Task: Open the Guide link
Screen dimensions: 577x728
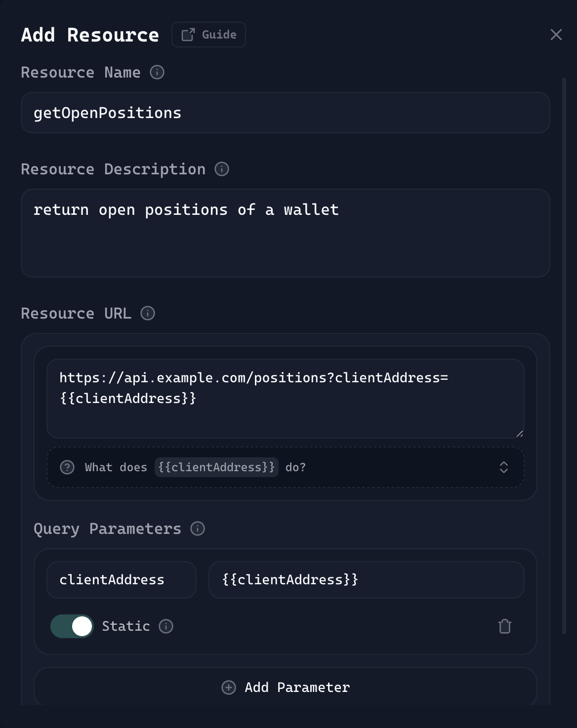Action: (x=208, y=35)
